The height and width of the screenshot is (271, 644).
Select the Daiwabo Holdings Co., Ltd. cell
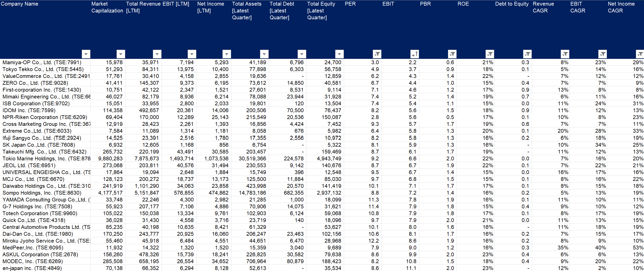(x=45, y=186)
